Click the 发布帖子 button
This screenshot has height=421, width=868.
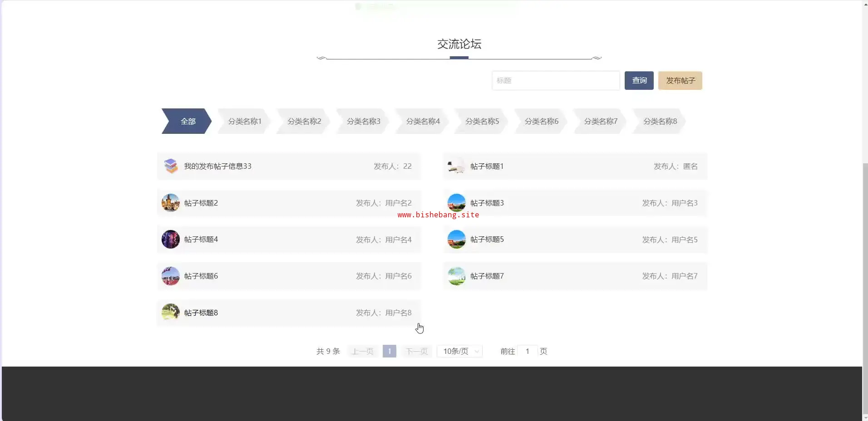point(680,80)
